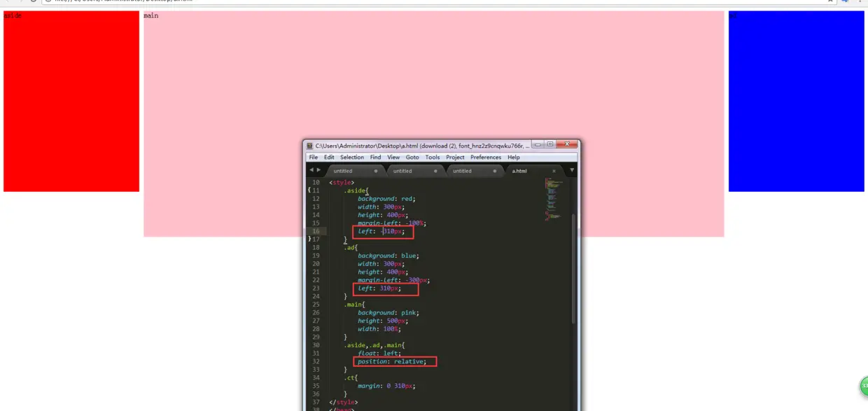Place cursor in 'margin-left: -100%;' line
The height and width of the screenshot is (411, 868).
click(392, 223)
